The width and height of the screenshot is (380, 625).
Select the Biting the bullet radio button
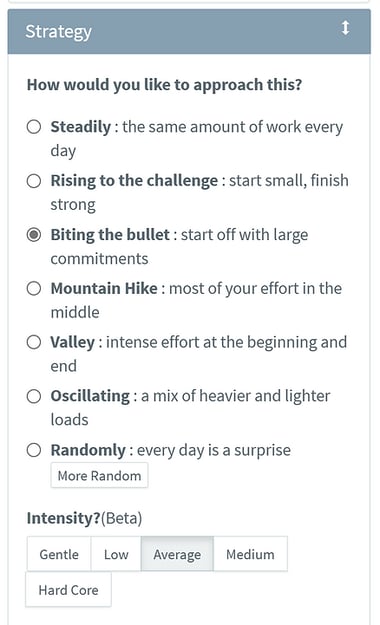(34, 235)
